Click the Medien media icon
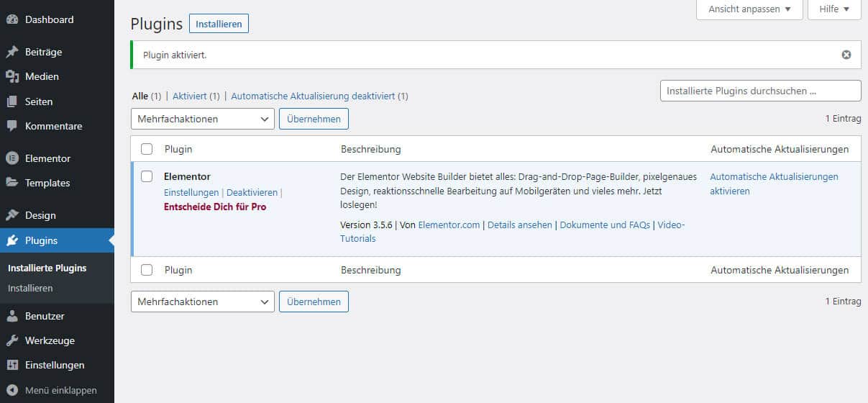The width and height of the screenshot is (868, 403). point(12,77)
